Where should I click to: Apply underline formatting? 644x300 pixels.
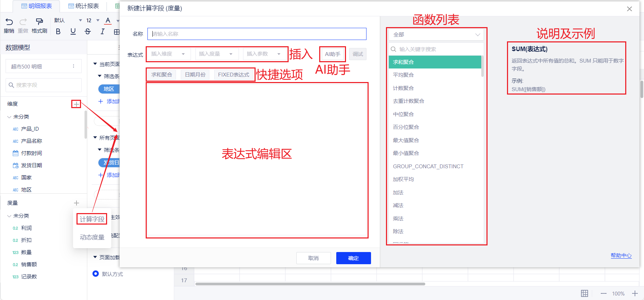coord(73,32)
